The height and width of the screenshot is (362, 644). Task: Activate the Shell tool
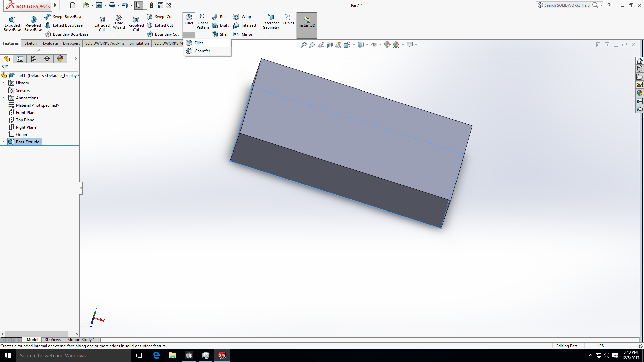[x=220, y=34]
